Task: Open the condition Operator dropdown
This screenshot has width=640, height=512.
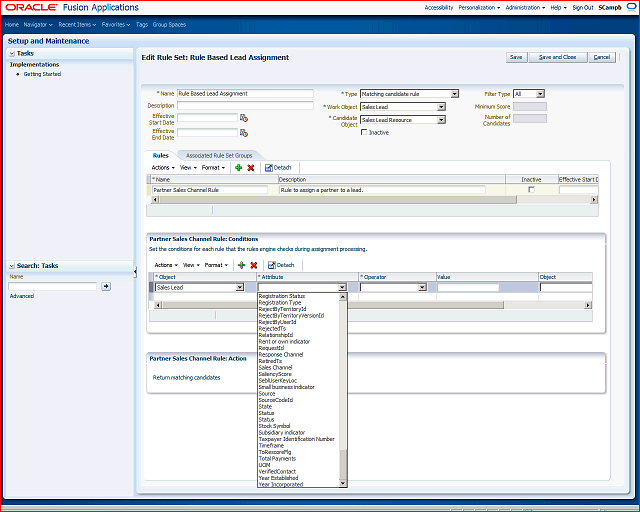Action: pyautogui.click(x=422, y=287)
